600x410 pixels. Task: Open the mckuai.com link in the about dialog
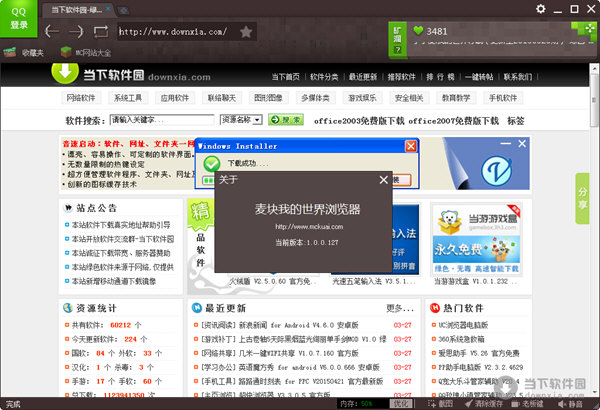coord(309,227)
